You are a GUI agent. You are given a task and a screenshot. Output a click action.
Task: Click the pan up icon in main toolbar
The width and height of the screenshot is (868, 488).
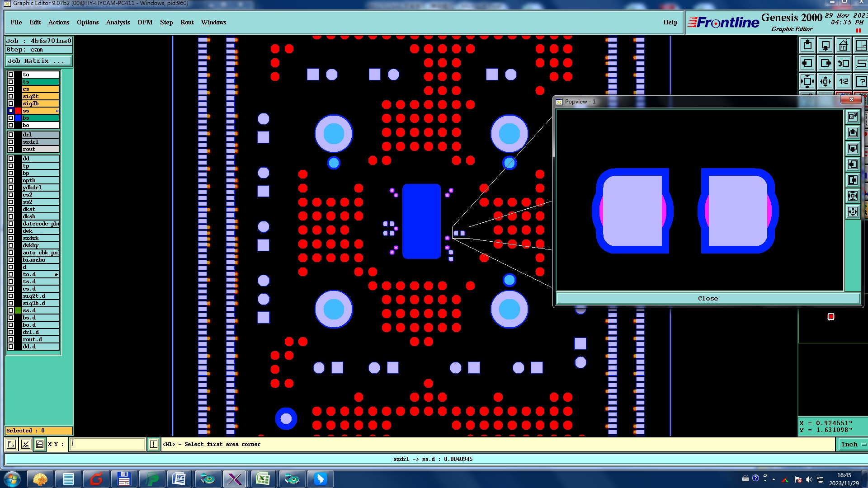807,45
